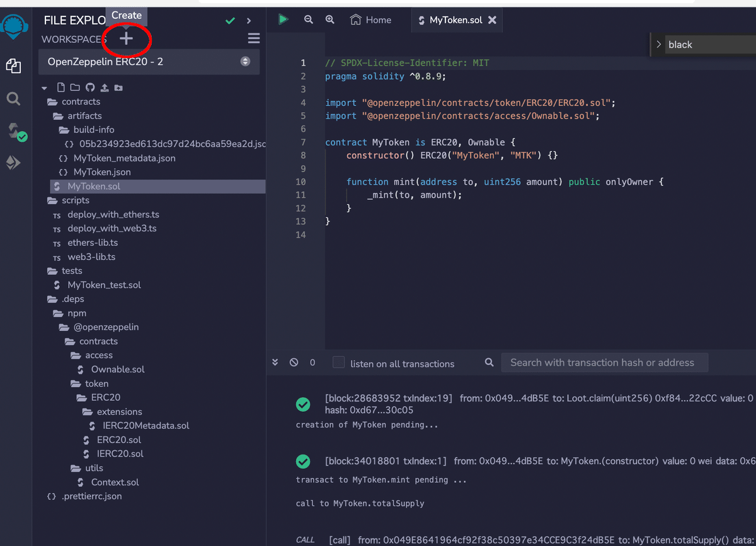
Task: Click the upload folder icon
Action: [118, 88]
